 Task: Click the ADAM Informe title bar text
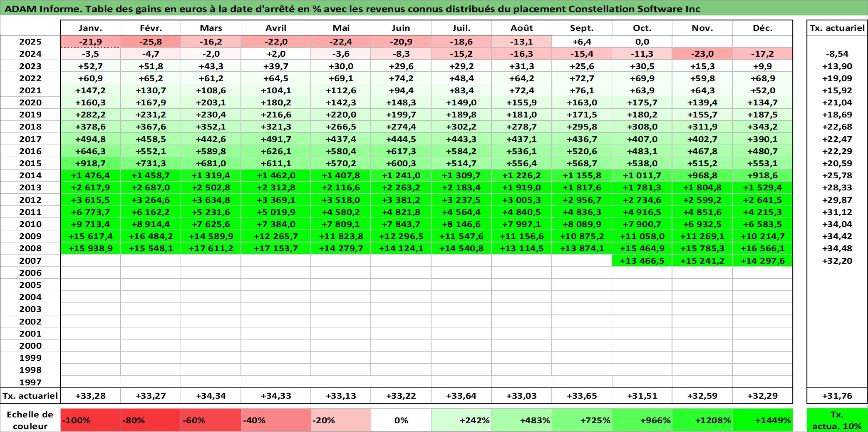pos(352,9)
